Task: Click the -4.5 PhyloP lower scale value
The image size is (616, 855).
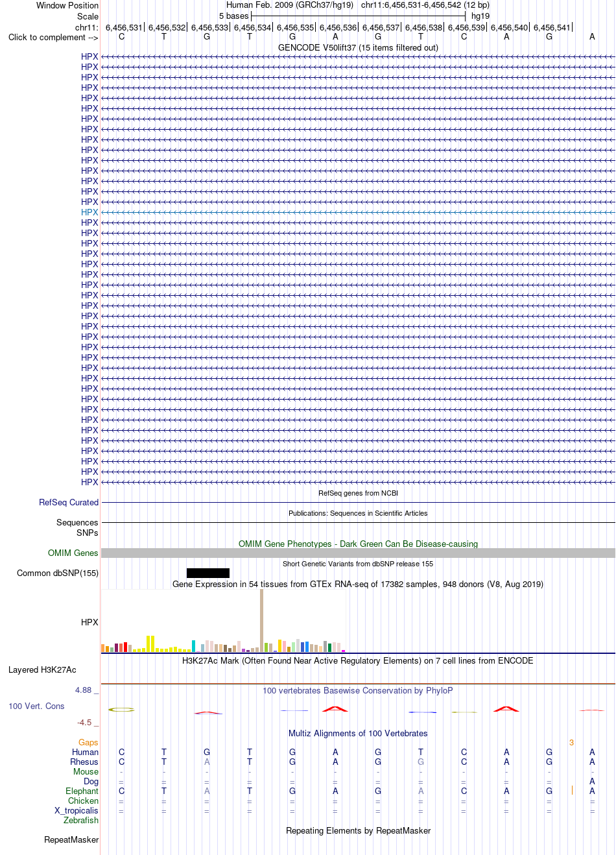Action: click(x=84, y=722)
